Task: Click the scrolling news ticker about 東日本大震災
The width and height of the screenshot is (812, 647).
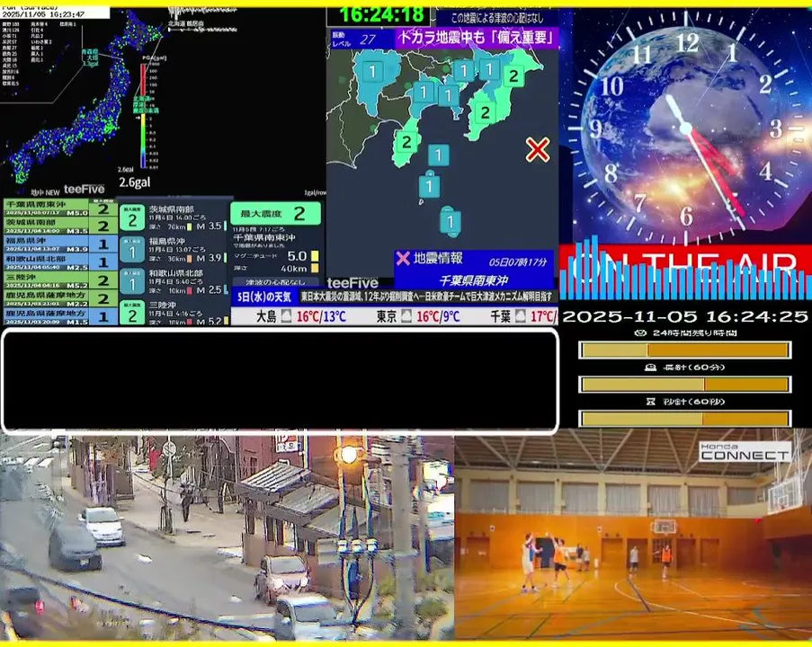Action: [427, 297]
